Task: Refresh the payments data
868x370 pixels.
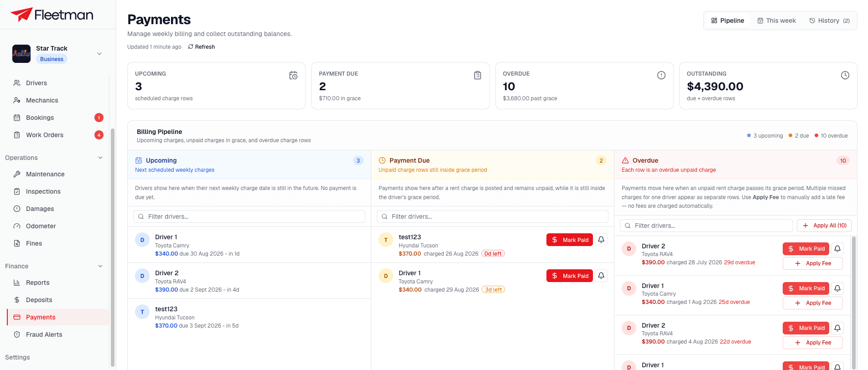Action: tap(201, 47)
